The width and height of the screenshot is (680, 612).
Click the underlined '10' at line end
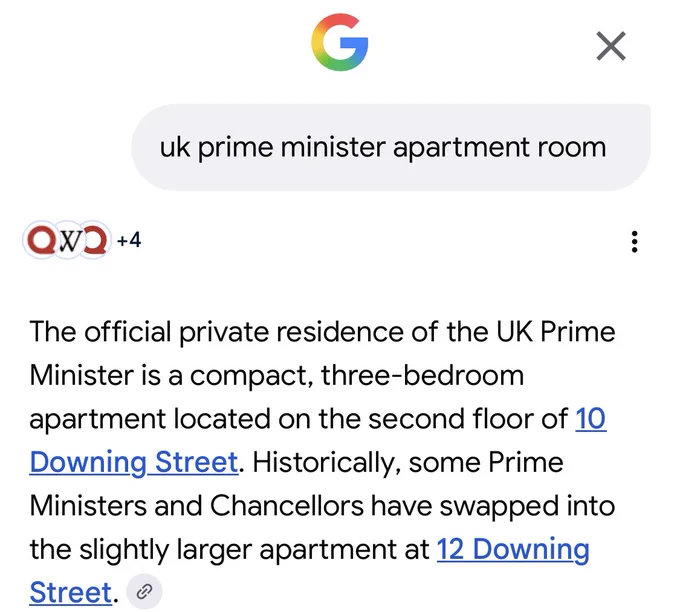[x=590, y=419]
